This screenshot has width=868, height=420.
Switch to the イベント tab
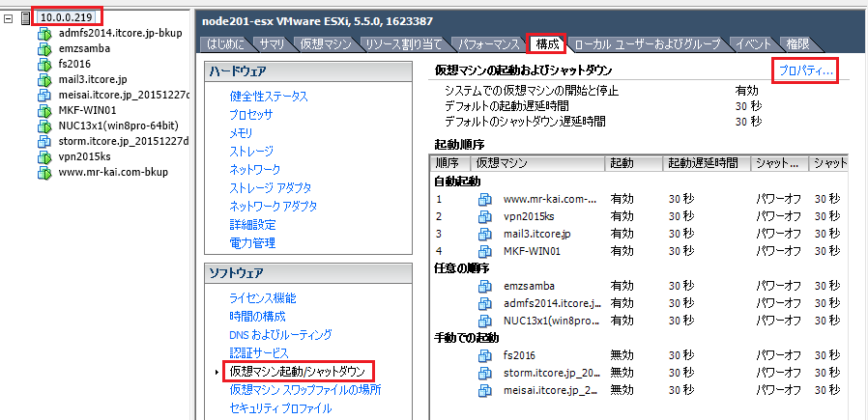coord(754,44)
